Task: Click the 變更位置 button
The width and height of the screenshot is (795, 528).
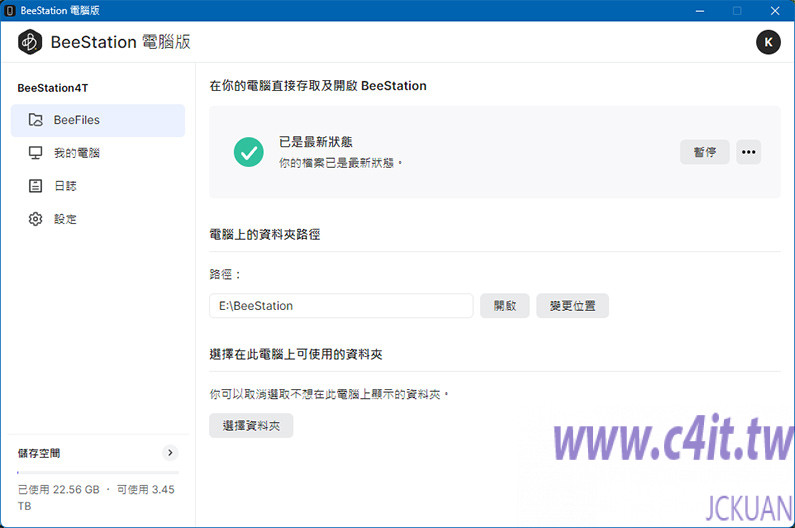Action: (x=572, y=306)
